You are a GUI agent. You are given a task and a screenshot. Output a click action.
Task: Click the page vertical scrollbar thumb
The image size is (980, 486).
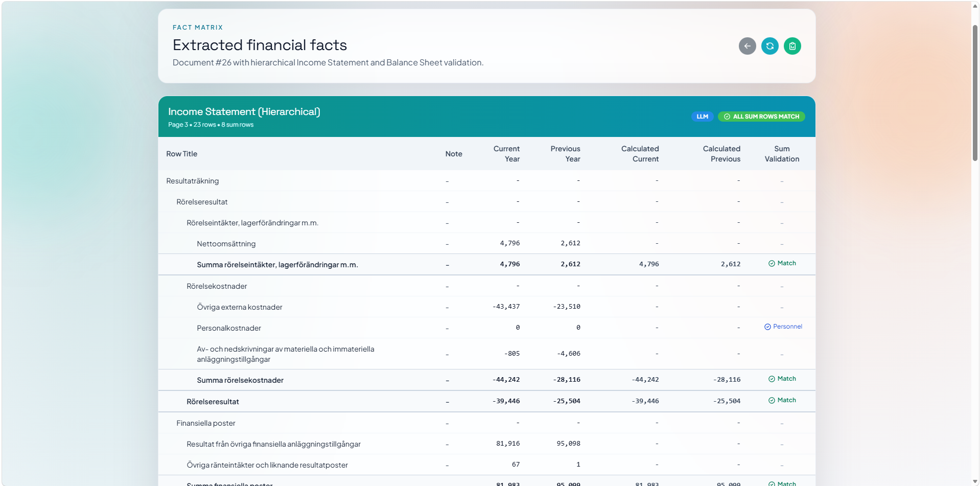click(975, 92)
